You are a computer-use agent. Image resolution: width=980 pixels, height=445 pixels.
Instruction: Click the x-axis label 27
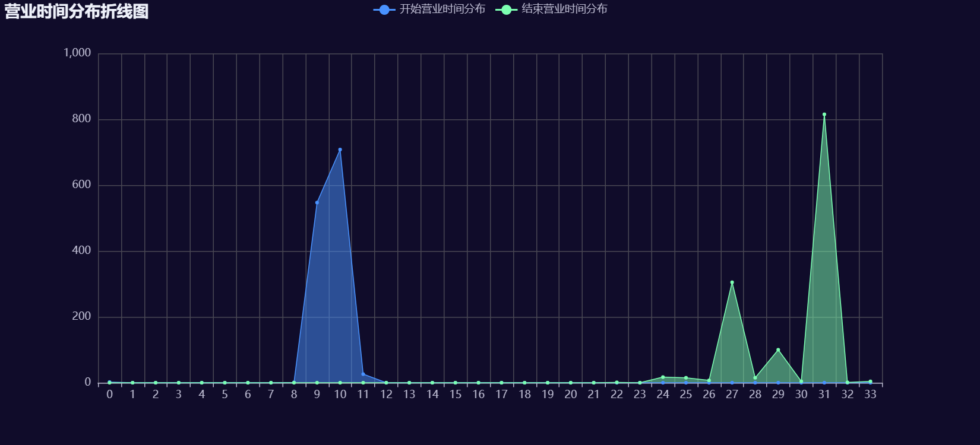tap(732, 395)
